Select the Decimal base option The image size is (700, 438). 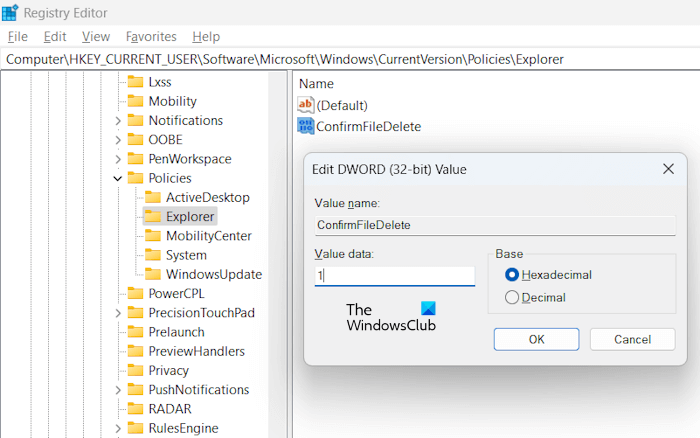pos(512,297)
